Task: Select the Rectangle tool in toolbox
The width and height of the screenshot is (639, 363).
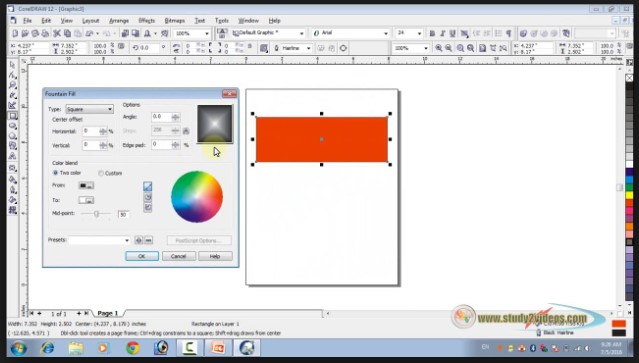Action: click(13, 116)
